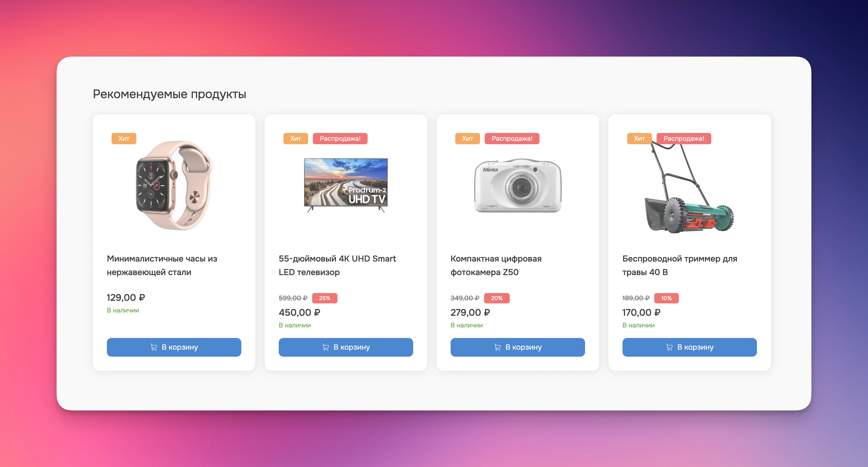Image resolution: width=868 pixels, height=467 pixels.
Task: Click the cart icon on the TV button
Action: 325,347
